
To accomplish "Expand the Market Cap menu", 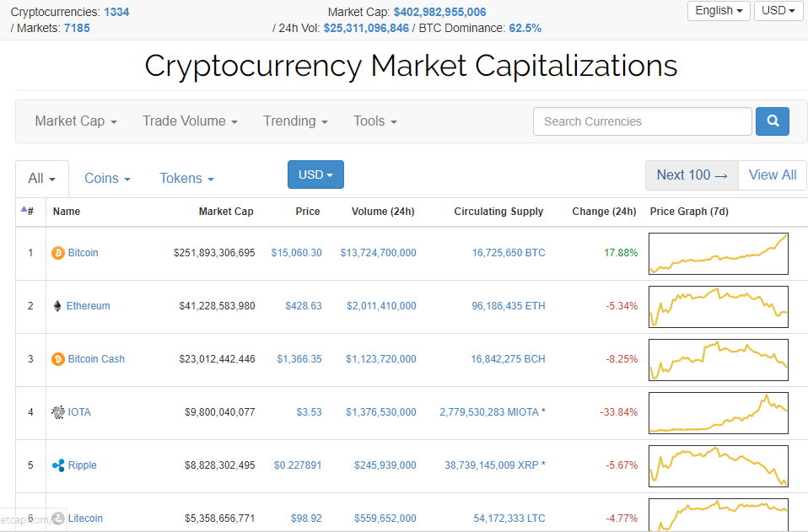I will (76, 121).
